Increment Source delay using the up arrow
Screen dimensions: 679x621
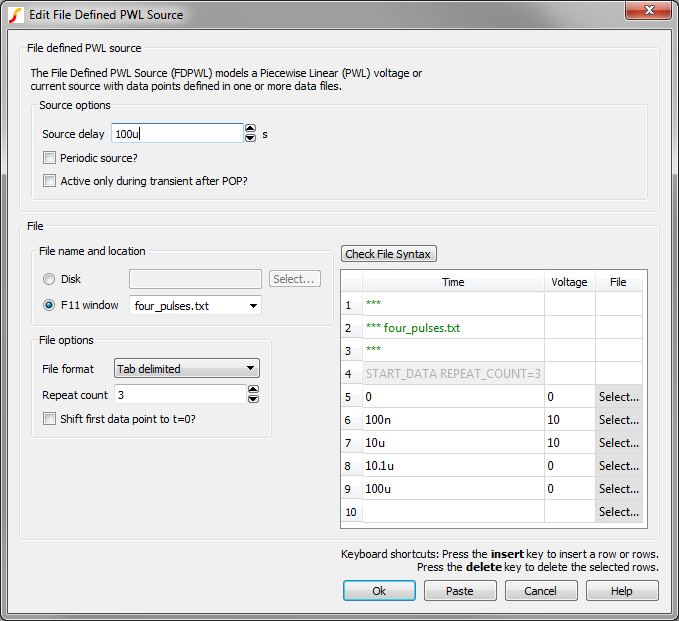pos(250,129)
